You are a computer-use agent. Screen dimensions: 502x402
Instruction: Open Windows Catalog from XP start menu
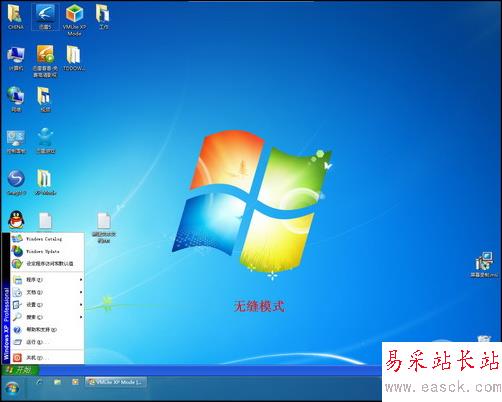coord(47,239)
